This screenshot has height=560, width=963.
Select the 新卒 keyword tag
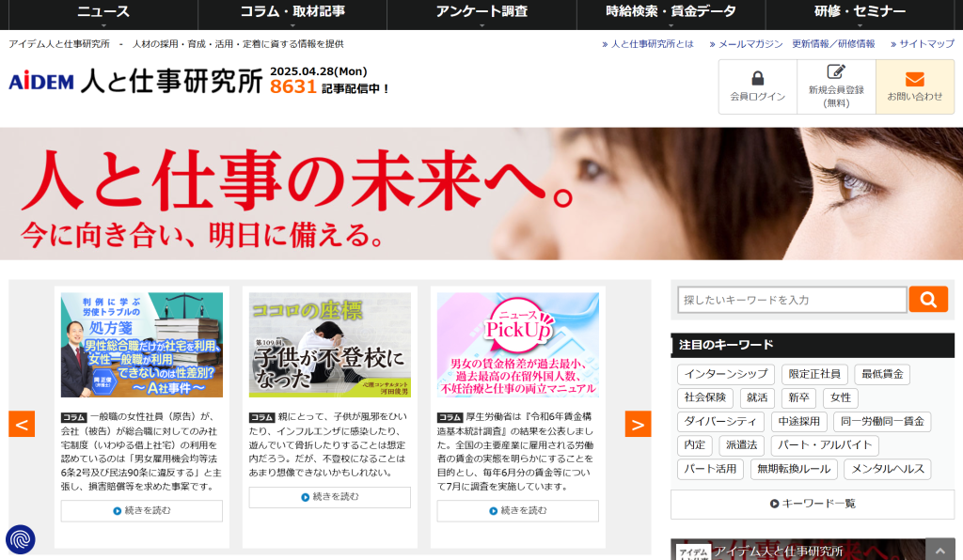click(x=799, y=398)
